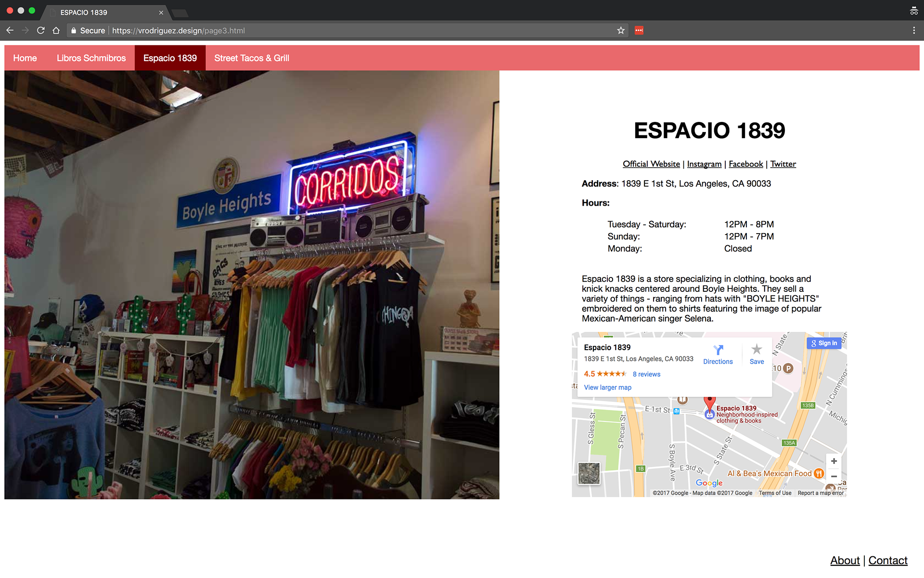Screen dimensions: 924x578
Task: Click the map Sign in button
Action: coord(824,343)
